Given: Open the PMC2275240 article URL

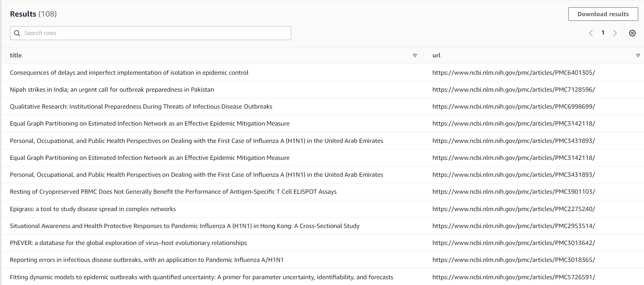Looking at the screenshot, I should pos(513,209).
